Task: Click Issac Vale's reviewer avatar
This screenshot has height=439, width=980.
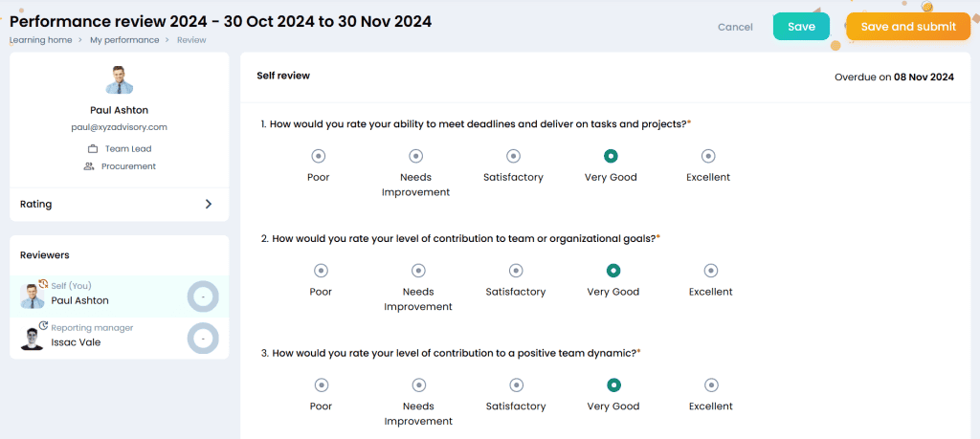Action: (32, 338)
